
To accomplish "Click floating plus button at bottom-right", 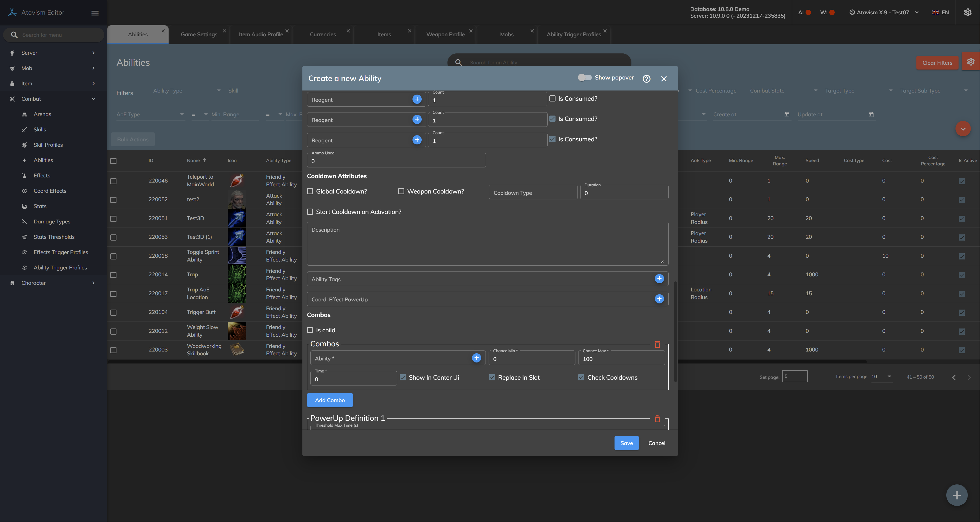I will tap(957, 495).
